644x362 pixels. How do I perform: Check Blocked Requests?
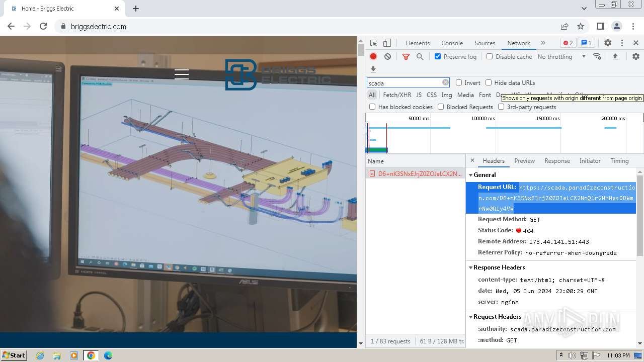coord(441,107)
